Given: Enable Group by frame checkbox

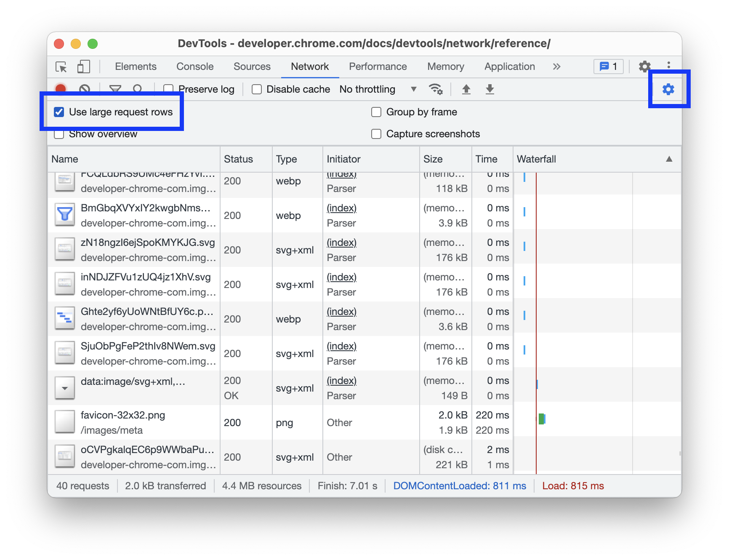Looking at the screenshot, I should 376,112.
